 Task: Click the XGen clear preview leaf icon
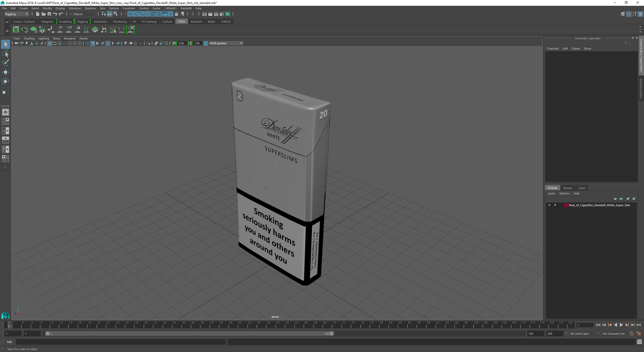pos(33,30)
